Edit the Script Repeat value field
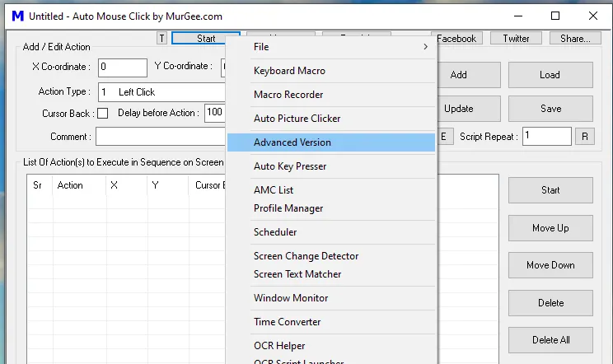Screen dimensions: 613x364 coord(546,136)
